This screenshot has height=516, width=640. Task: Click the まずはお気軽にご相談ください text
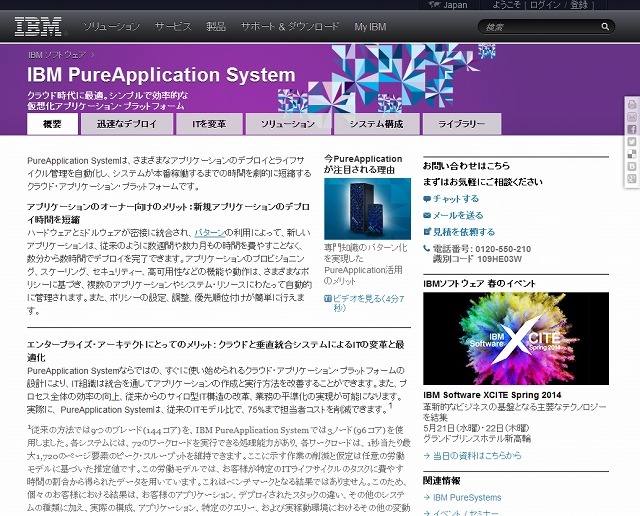pos(482,182)
